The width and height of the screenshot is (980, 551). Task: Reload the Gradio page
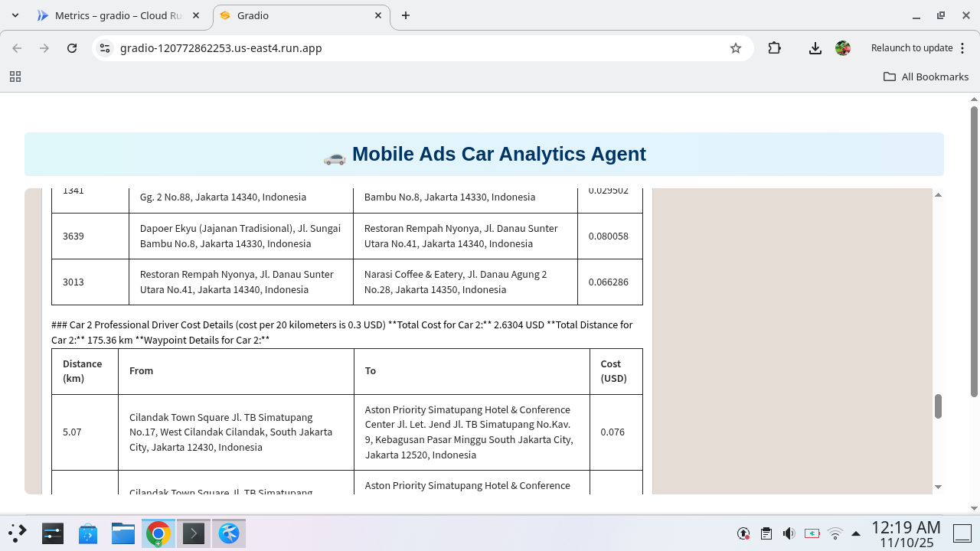click(x=72, y=48)
